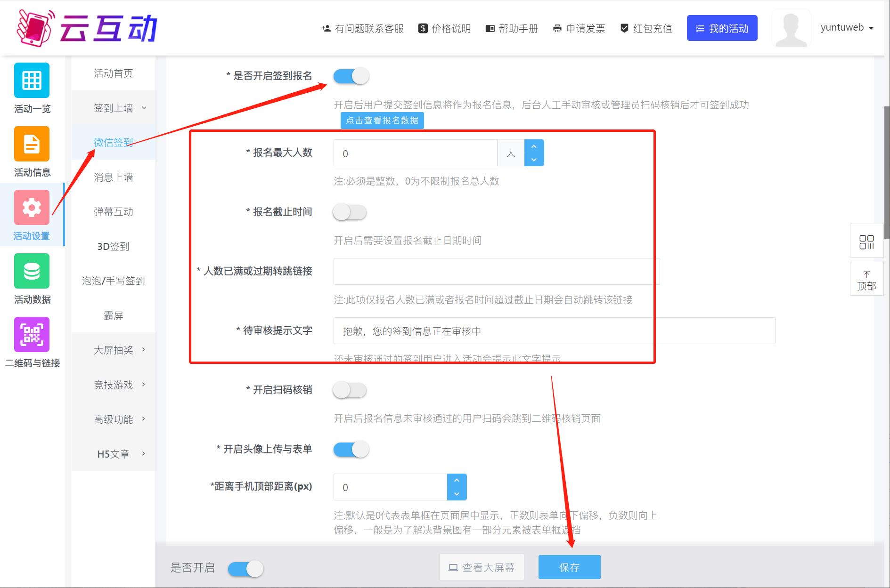The image size is (890, 588).
Task: Open the 活动一览 grid icon
Action: pos(32,81)
